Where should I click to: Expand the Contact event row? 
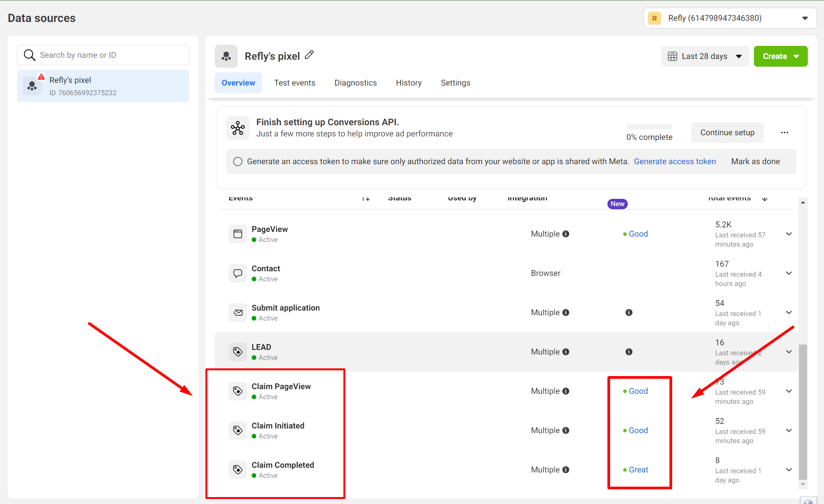(789, 273)
